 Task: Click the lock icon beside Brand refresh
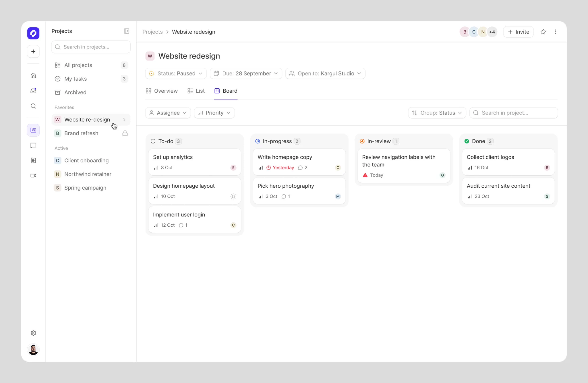click(x=125, y=133)
